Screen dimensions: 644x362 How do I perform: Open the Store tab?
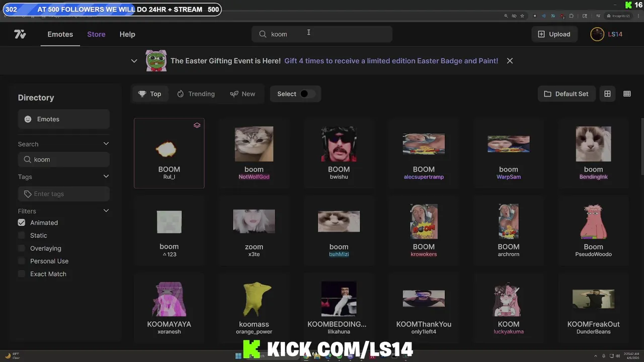(96, 34)
